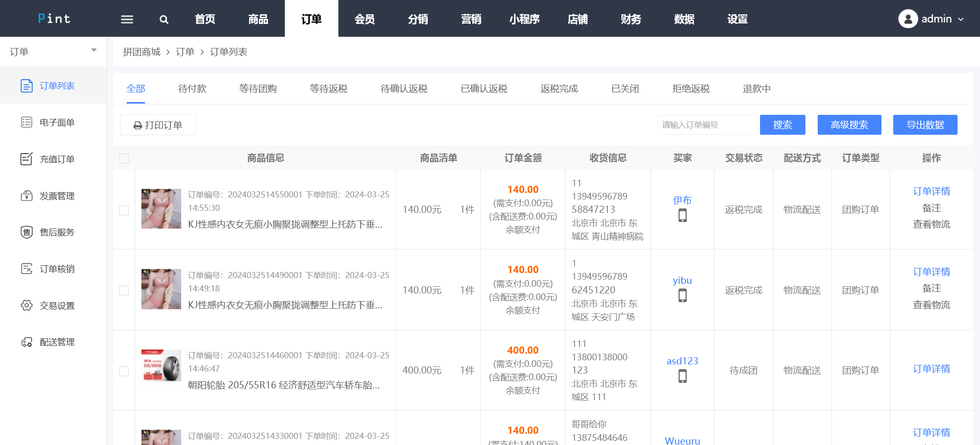The height and width of the screenshot is (445, 980).
Task: Expand the admin user dropdown
Action: pos(931,19)
